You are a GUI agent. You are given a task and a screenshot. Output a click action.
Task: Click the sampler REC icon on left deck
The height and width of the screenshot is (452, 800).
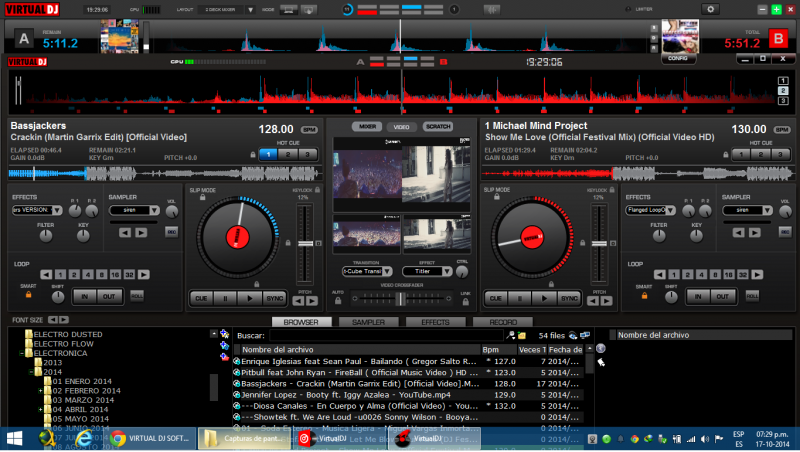click(x=171, y=232)
